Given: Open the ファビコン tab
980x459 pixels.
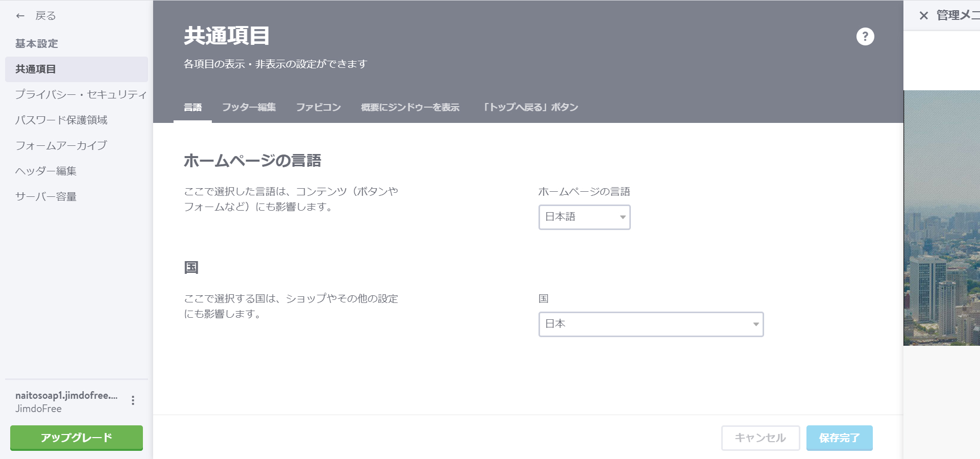Looking at the screenshot, I should tap(318, 107).
